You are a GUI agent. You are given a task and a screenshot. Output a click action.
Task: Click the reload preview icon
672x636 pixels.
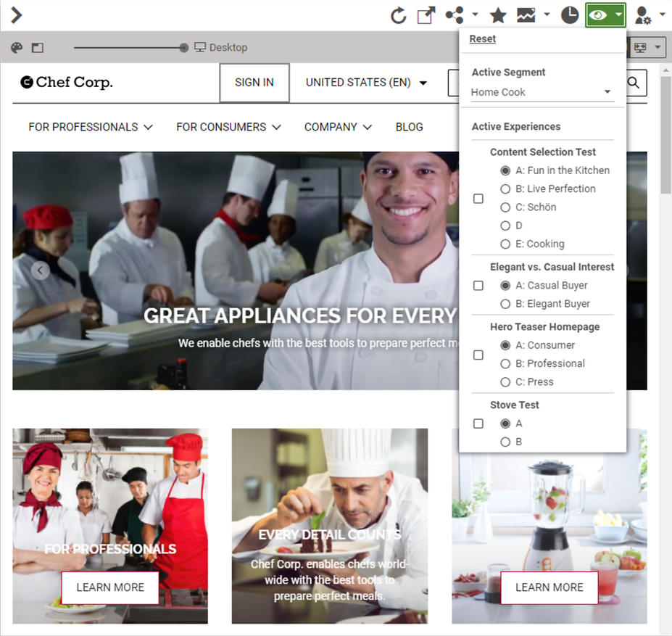tap(398, 15)
